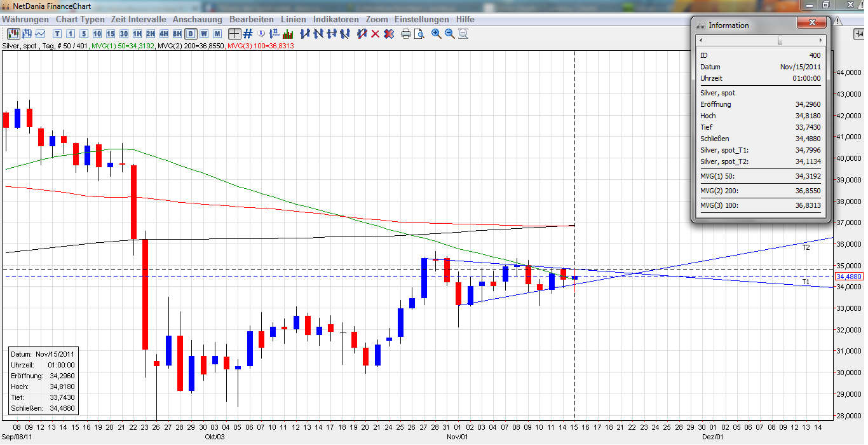
Task: Toggle the blue grid lines icon
Action: [248, 34]
